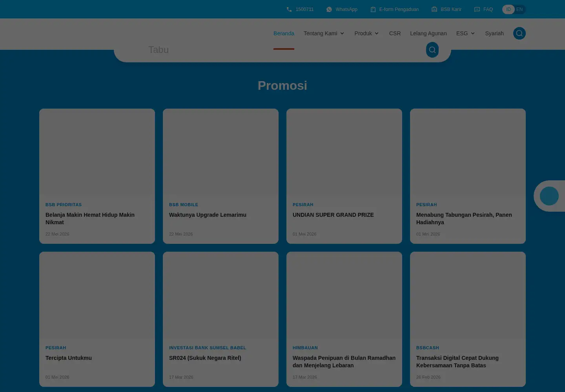Screen dimensions: 565x392
Task: Submit search with magnifier in search box
Action: point(432,50)
